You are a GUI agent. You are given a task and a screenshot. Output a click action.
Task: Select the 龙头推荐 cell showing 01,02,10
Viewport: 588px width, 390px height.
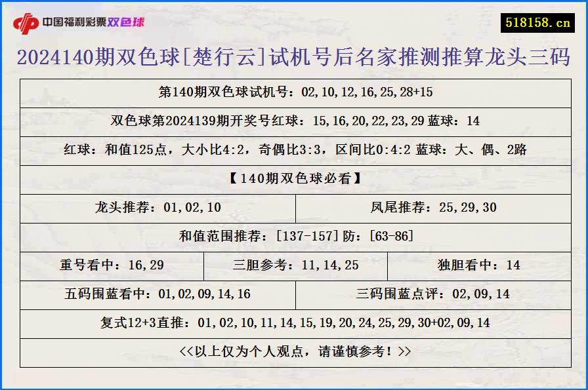click(159, 208)
